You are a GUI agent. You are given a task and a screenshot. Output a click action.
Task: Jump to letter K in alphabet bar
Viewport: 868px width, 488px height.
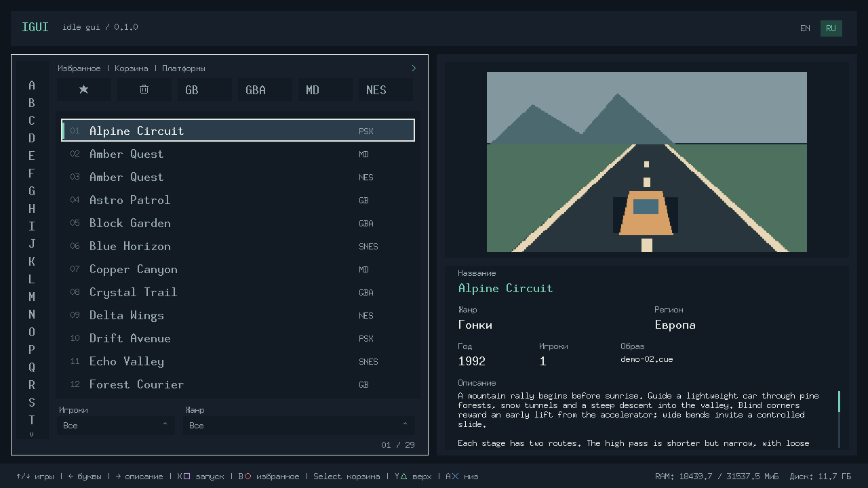(31, 262)
